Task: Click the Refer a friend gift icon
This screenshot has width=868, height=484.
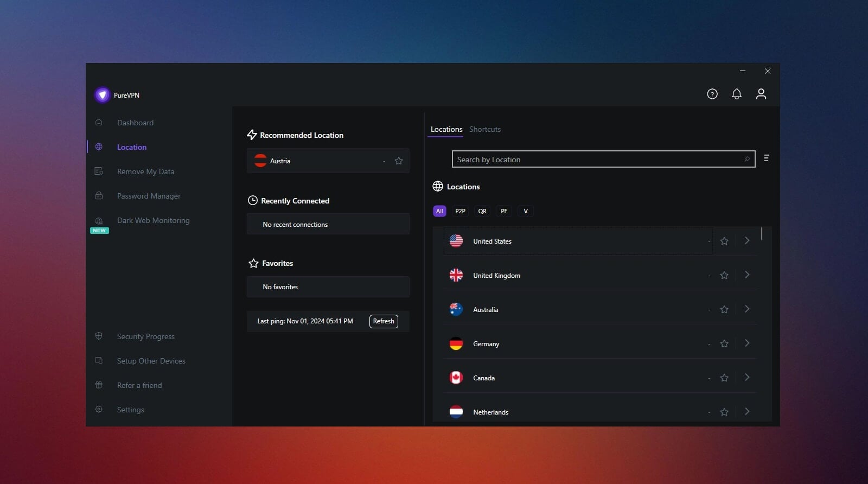Action: 99,385
